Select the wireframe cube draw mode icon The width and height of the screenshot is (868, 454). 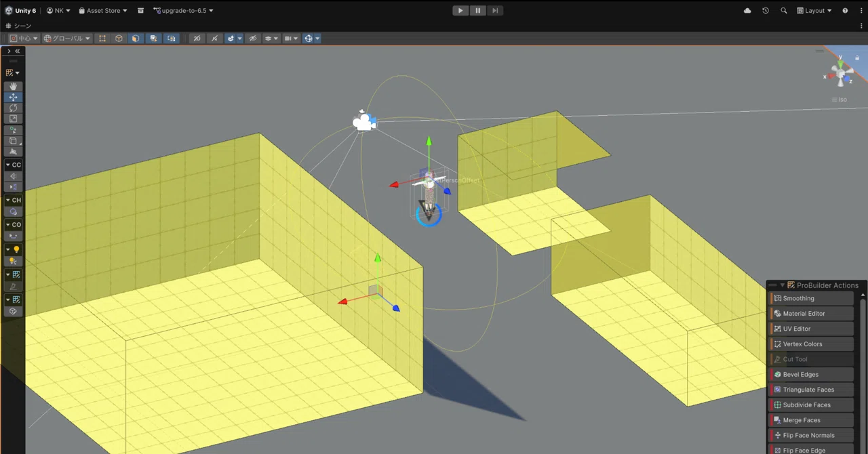[x=119, y=39]
